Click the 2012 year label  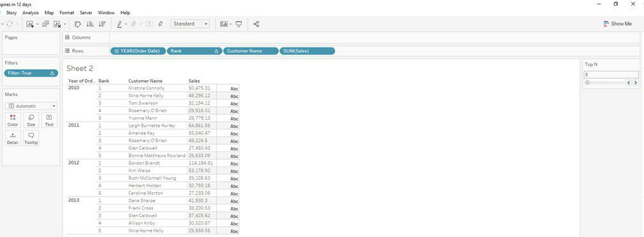[74, 163]
